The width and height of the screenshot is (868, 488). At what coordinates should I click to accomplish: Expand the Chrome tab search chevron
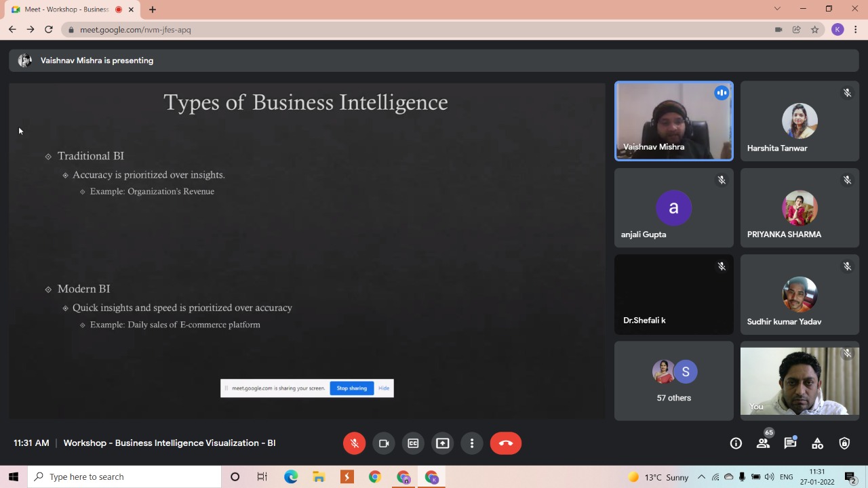777,9
